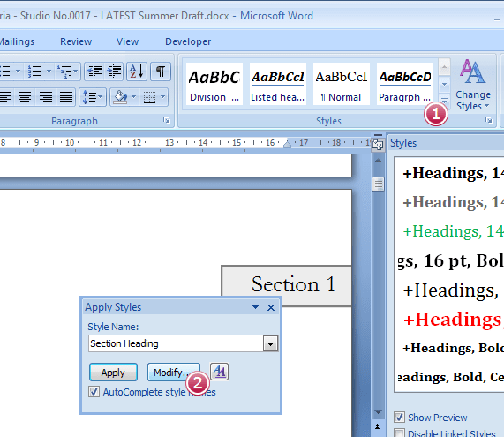Click the Style Name input field
Screen dimensions: 504x437
click(176, 343)
